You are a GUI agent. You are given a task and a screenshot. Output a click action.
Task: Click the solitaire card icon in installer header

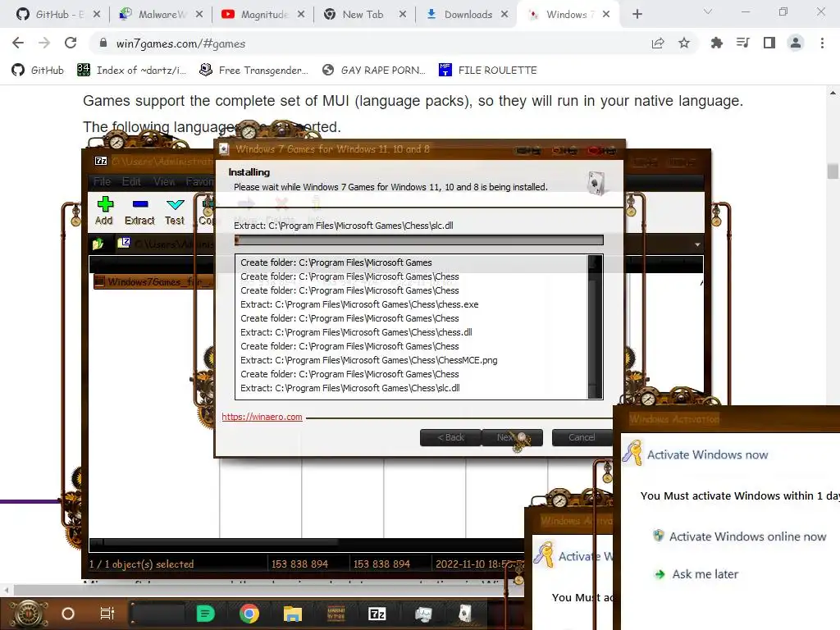[x=596, y=183]
